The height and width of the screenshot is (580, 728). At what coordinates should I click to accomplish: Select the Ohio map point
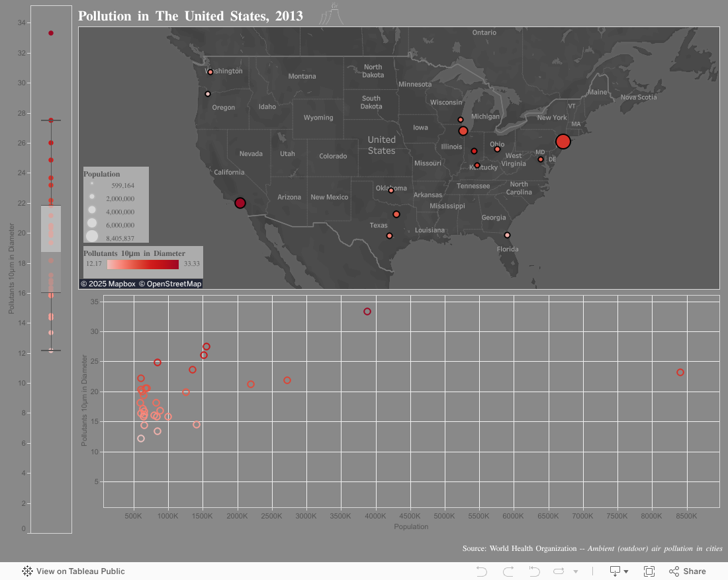[x=497, y=149]
